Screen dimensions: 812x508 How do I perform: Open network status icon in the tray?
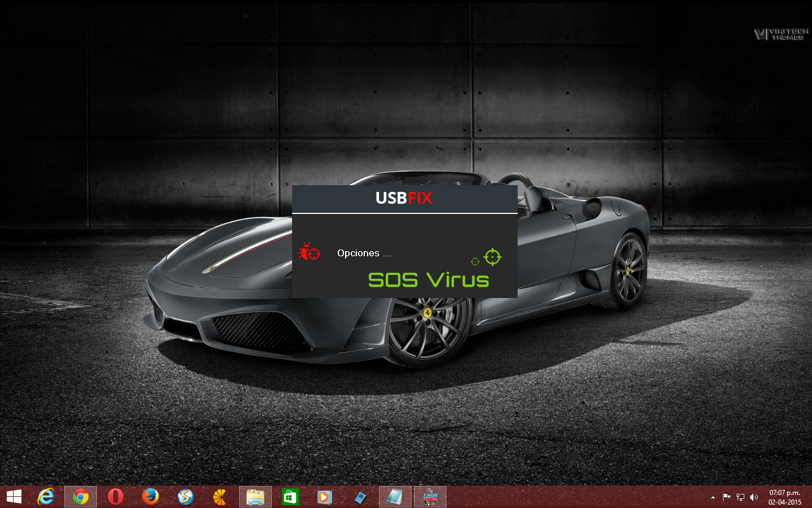[740, 497]
